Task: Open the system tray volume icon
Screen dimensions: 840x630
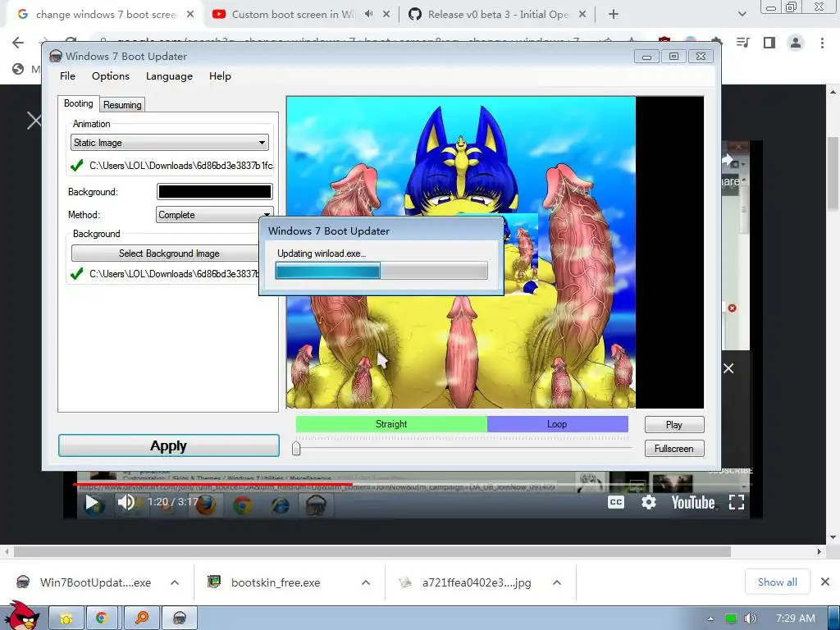Action: (751, 619)
